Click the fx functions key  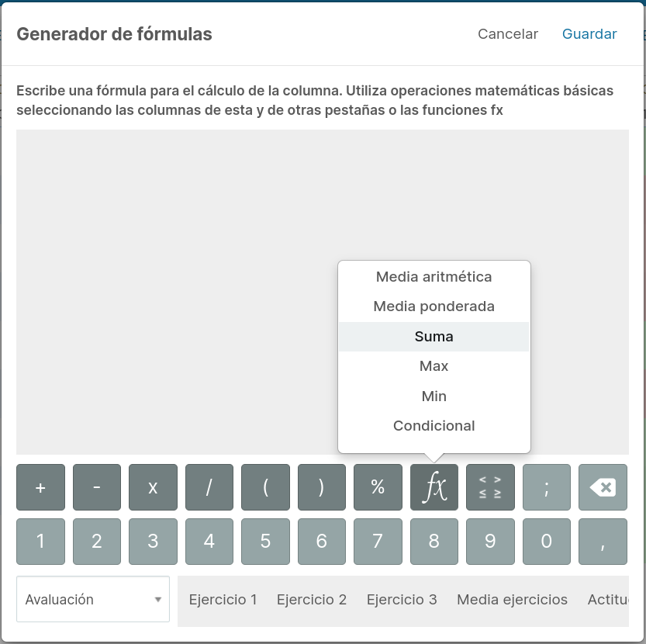point(434,487)
